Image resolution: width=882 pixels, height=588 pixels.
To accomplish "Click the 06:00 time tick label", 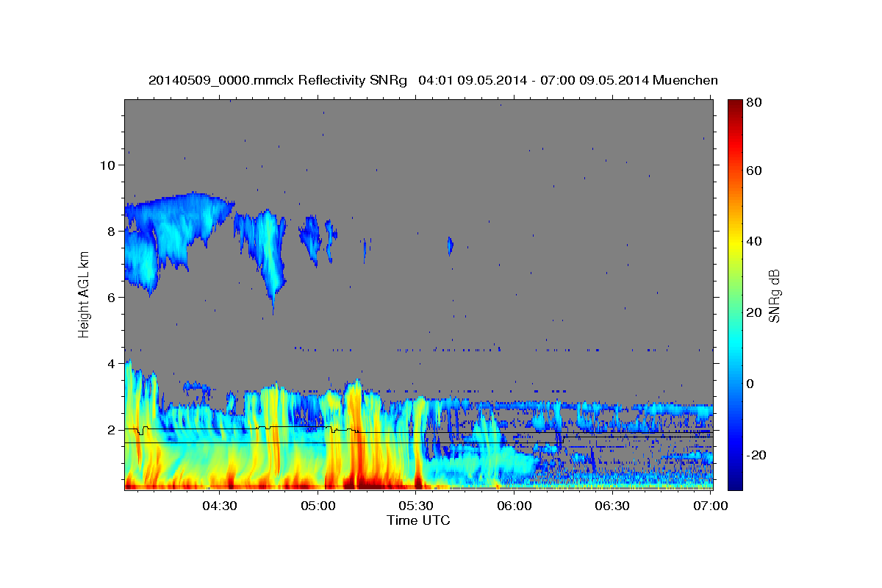I will tap(514, 506).
